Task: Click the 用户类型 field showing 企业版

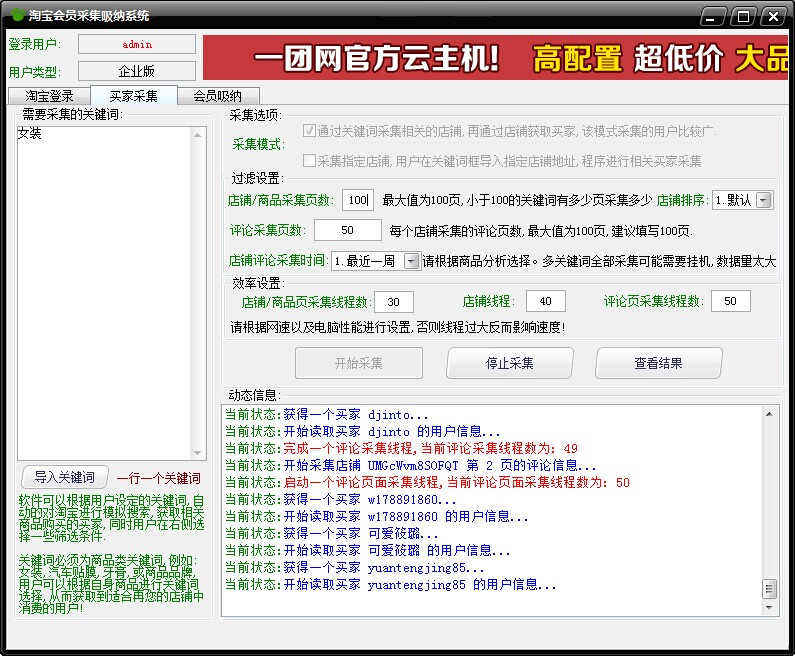Action: (137, 71)
